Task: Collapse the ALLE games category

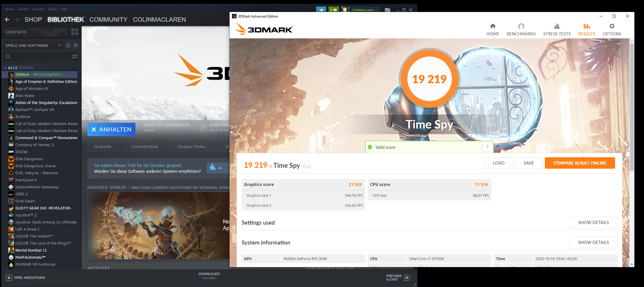Action: (5, 68)
